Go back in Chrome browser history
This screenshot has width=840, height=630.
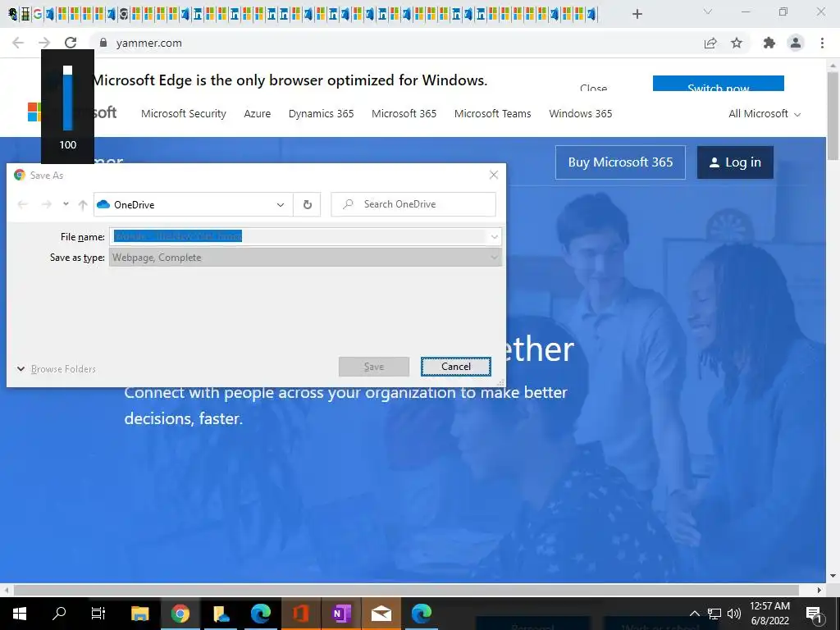point(18,43)
